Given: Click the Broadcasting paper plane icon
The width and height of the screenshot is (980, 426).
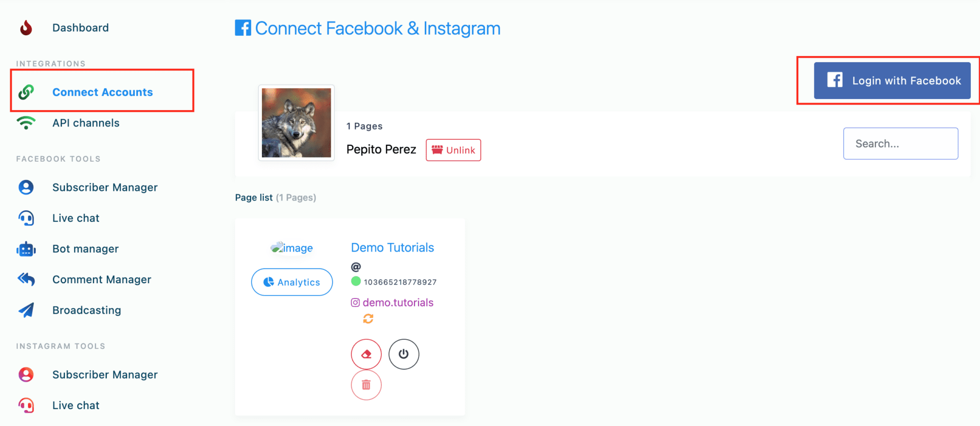Looking at the screenshot, I should point(26,310).
